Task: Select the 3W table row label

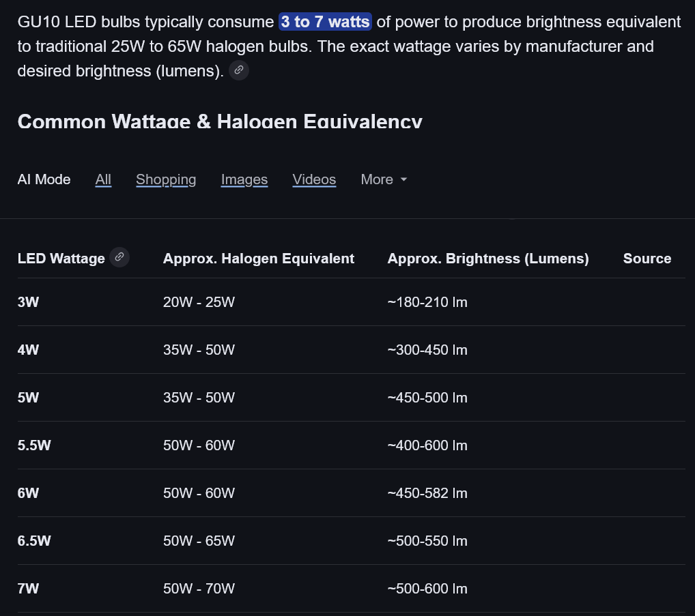Action: click(28, 302)
